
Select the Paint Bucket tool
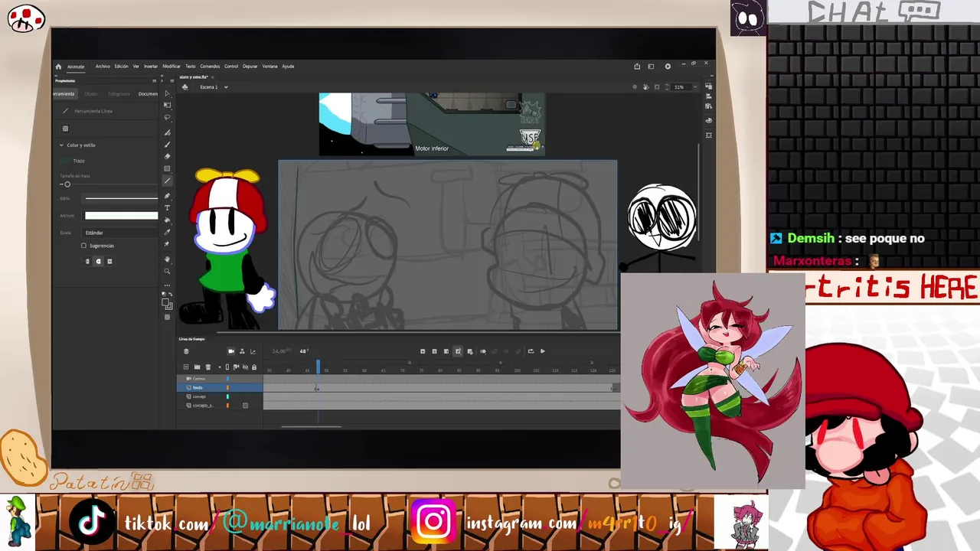pos(168,220)
